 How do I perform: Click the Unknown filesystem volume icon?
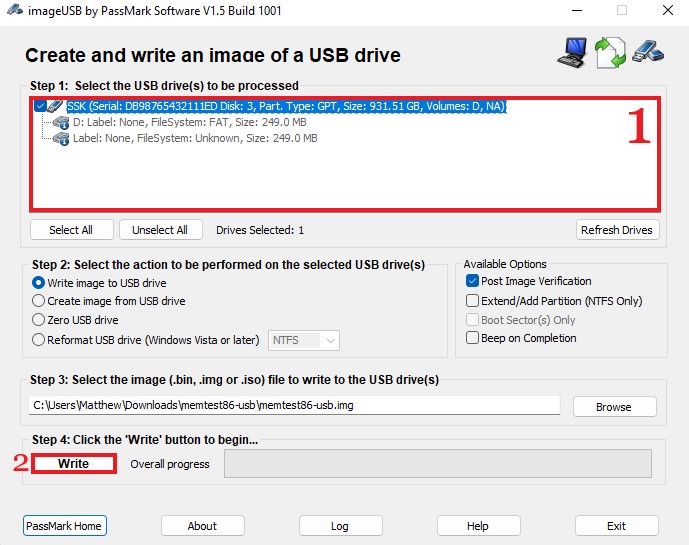point(61,139)
